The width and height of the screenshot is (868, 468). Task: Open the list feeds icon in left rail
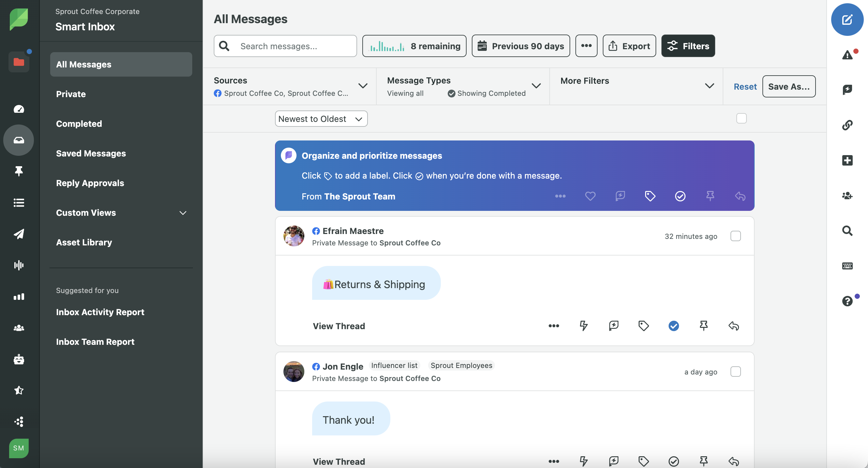coord(19,202)
